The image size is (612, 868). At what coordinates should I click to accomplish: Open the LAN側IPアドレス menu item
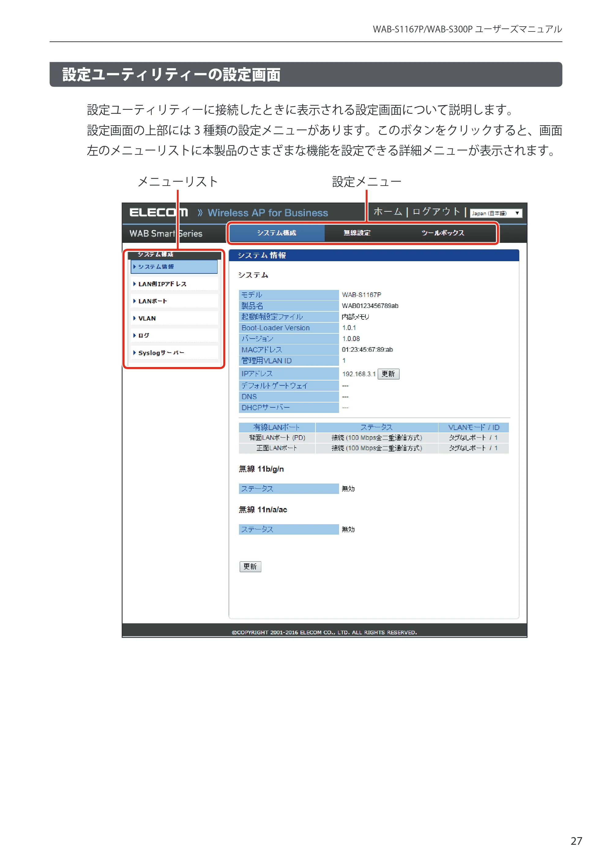tap(174, 284)
